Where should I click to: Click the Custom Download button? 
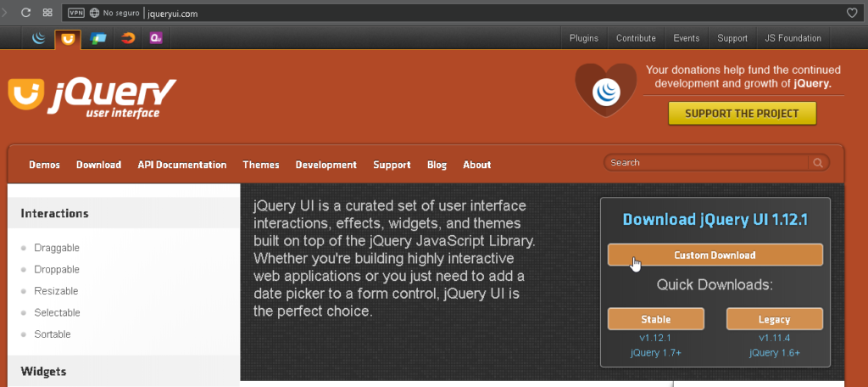click(x=715, y=255)
